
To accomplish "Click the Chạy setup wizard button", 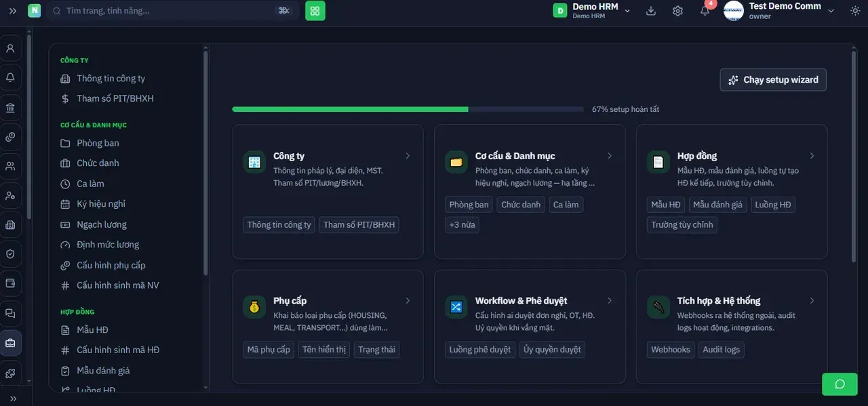I will point(773,80).
